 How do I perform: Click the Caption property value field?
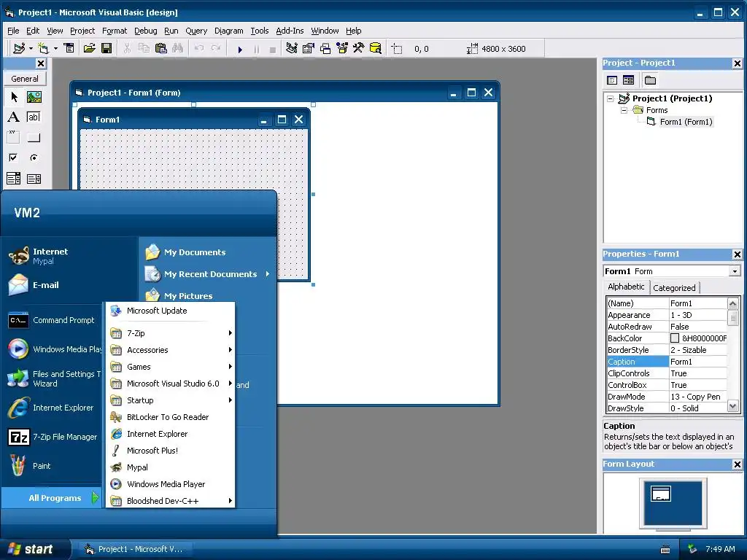point(697,362)
